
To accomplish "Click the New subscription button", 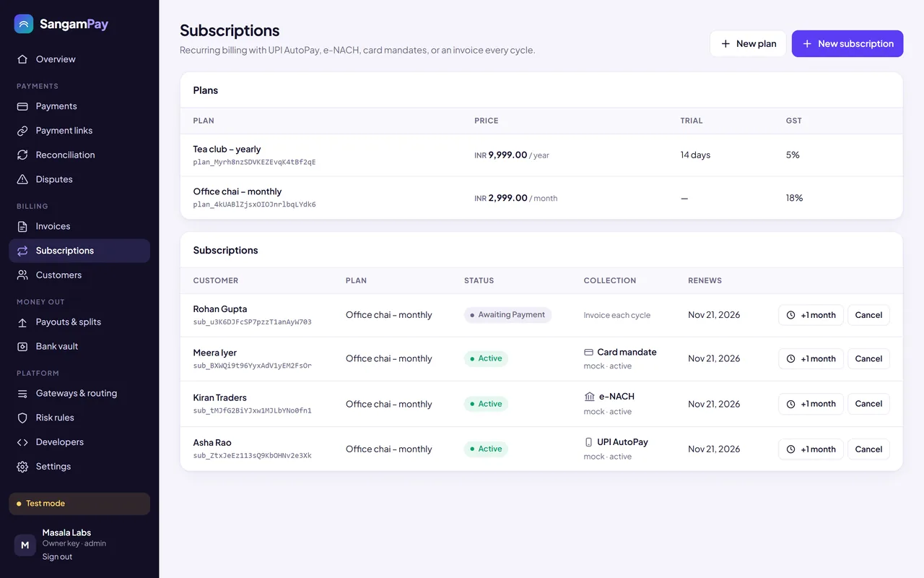I will [847, 43].
